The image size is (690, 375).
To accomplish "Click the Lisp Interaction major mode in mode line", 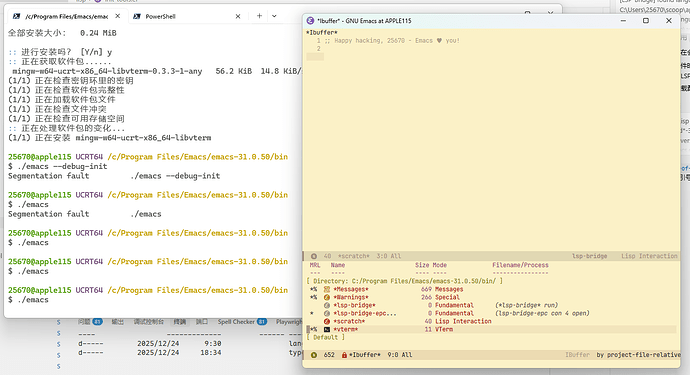I will click(649, 256).
